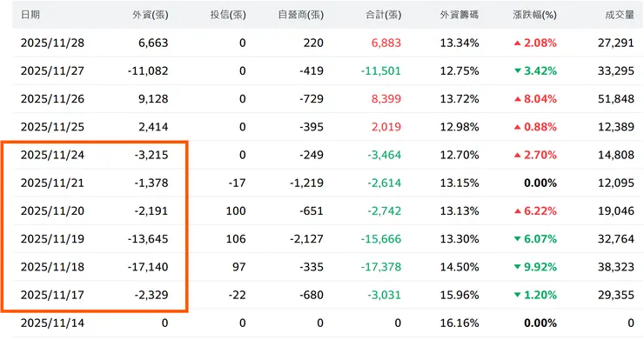The image size is (644, 340).
Task: Click investment trust value -17
Action: pos(238,183)
